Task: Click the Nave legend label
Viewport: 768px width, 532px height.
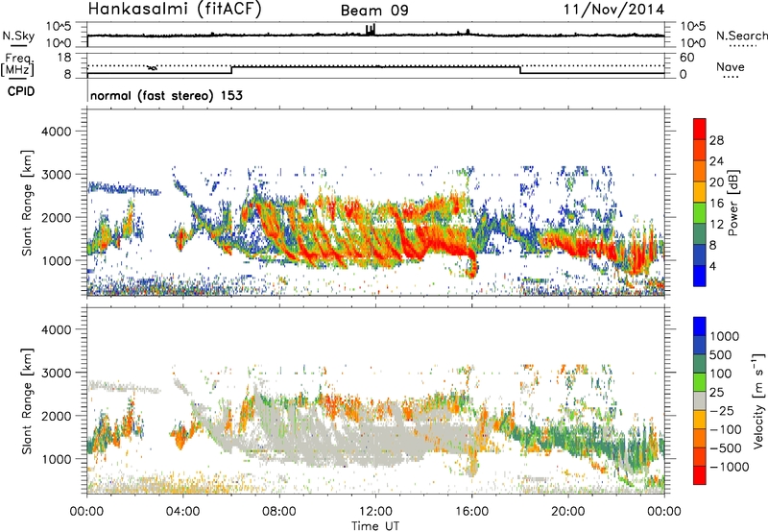Action: pos(730,67)
